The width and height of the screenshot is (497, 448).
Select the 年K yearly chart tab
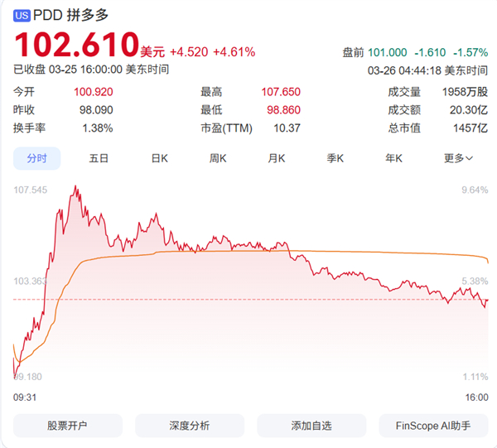(393, 158)
